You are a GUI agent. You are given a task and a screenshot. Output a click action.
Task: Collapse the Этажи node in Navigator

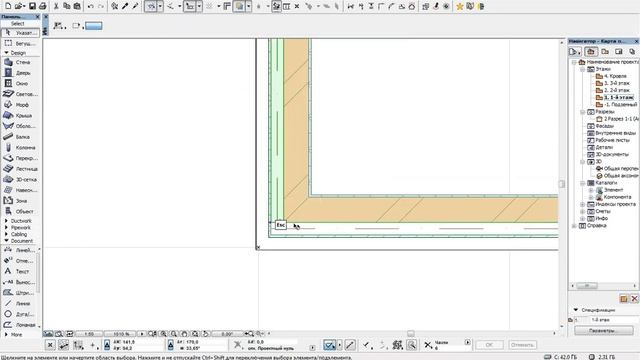(x=582, y=69)
